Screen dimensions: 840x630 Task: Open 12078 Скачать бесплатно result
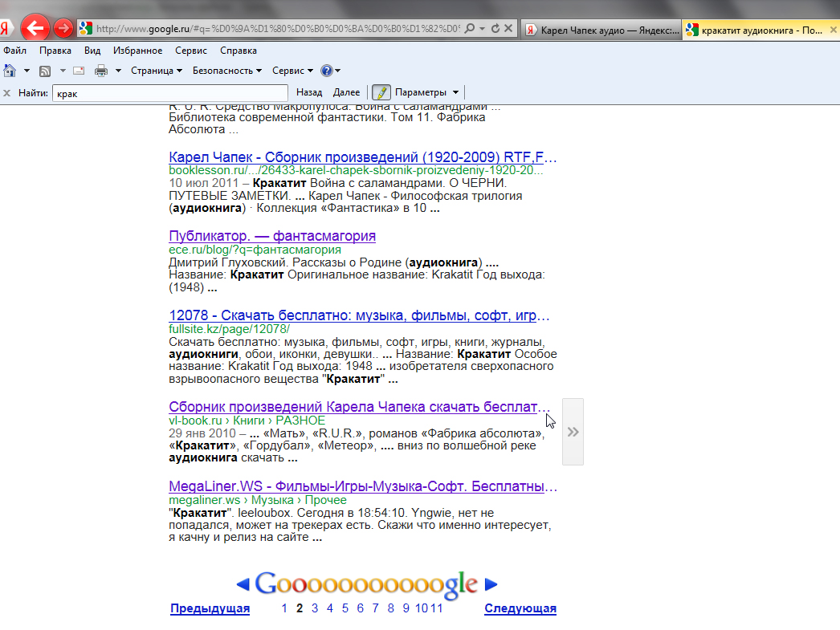pyautogui.click(x=359, y=315)
